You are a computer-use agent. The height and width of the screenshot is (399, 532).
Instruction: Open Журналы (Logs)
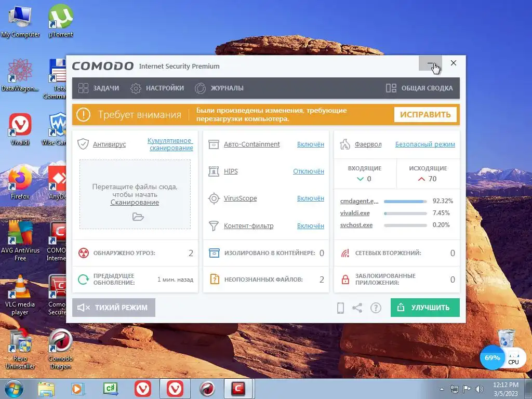[x=219, y=88]
